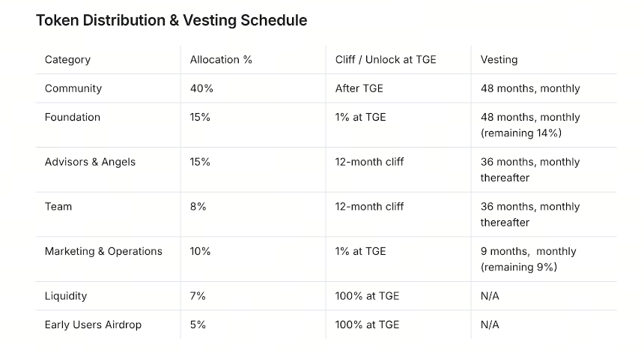Select the Foundation category cell
The height and width of the screenshot is (353, 644).
point(73,117)
